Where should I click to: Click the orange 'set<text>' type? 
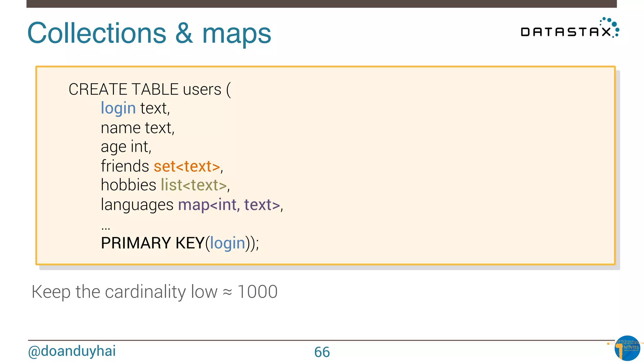tap(187, 166)
